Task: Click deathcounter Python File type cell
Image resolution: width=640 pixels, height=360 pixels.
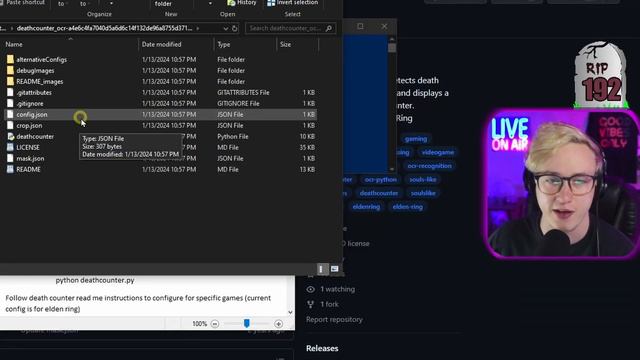Action: [233, 137]
